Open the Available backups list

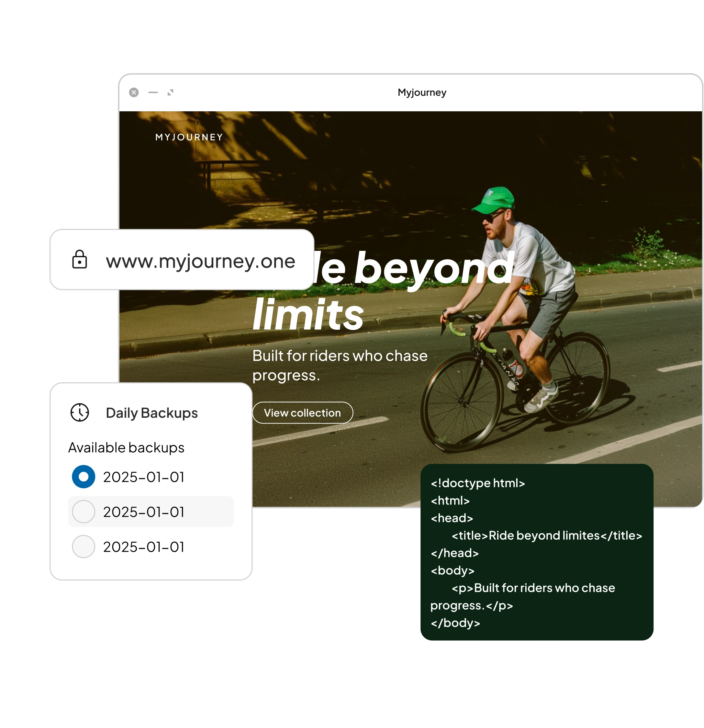[126, 447]
